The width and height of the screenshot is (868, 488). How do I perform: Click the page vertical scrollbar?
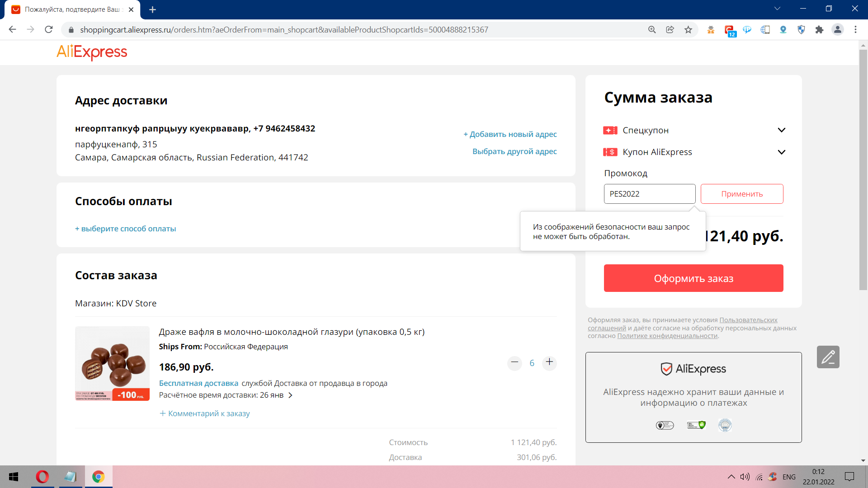(863, 169)
